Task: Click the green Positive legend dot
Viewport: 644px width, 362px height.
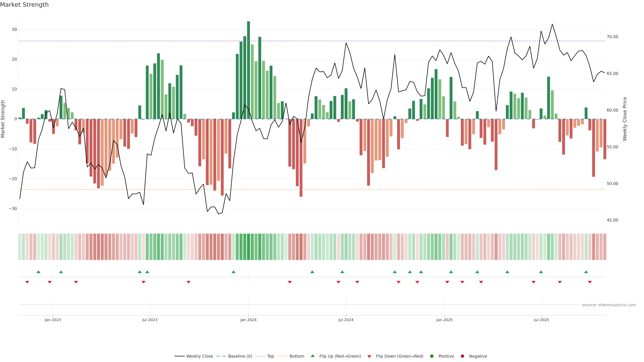Action: click(432, 356)
